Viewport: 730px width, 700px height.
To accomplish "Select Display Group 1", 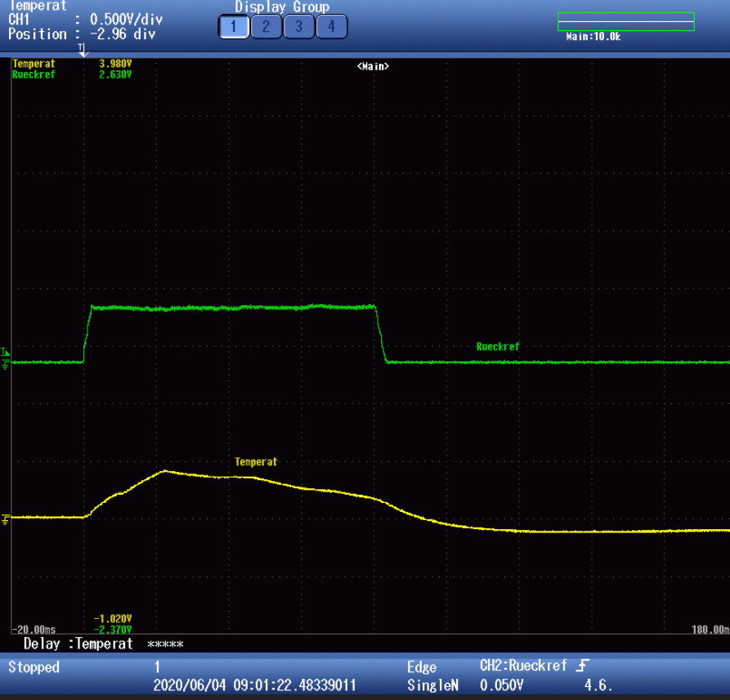I will click(233, 27).
